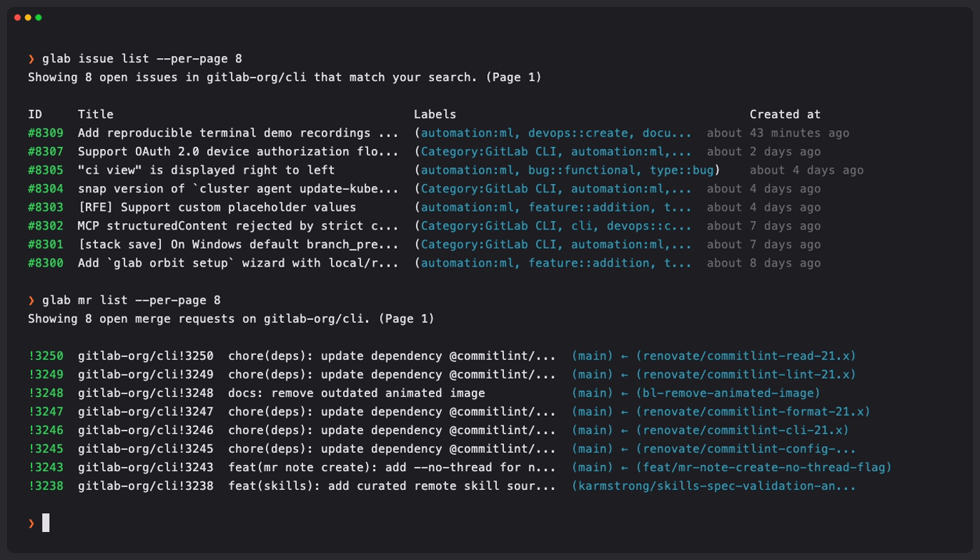Click the red close window dot
Image resolution: width=980 pixels, height=560 pixels.
coord(17,17)
